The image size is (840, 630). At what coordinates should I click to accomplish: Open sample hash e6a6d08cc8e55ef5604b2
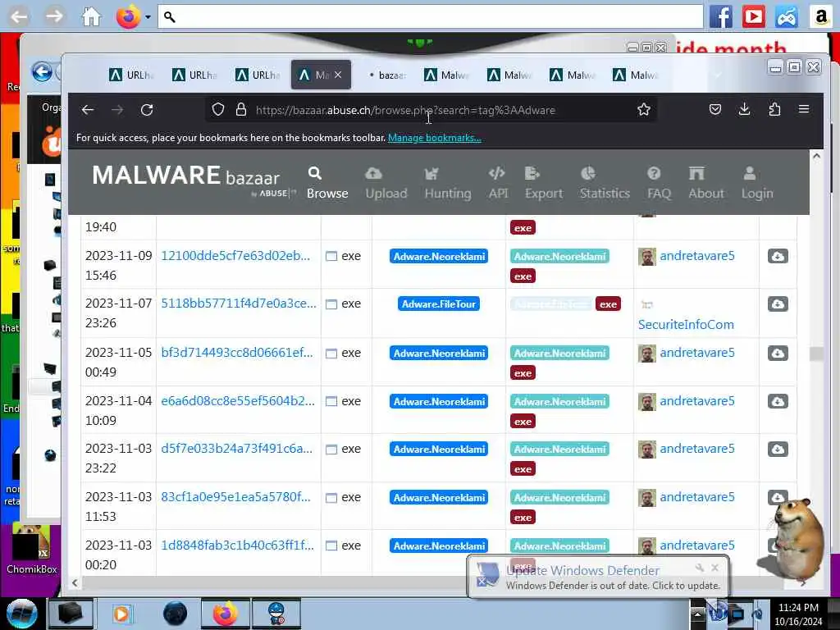coord(238,400)
